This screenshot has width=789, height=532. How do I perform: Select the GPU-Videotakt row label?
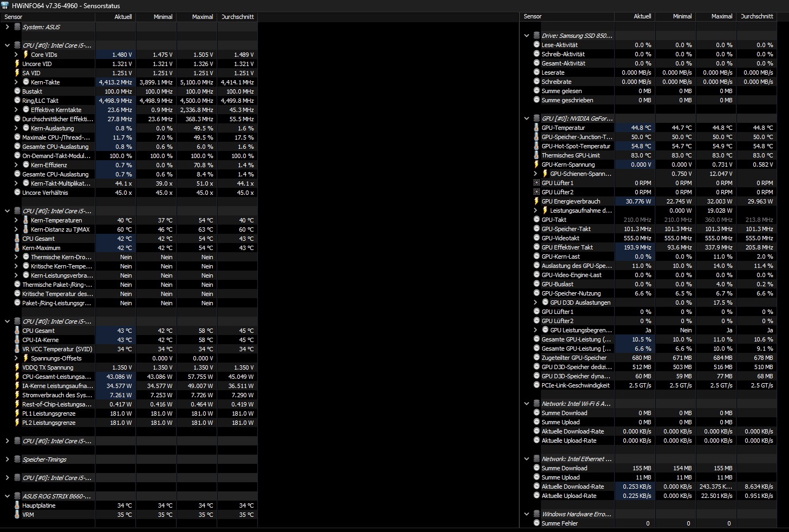point(560,238)
